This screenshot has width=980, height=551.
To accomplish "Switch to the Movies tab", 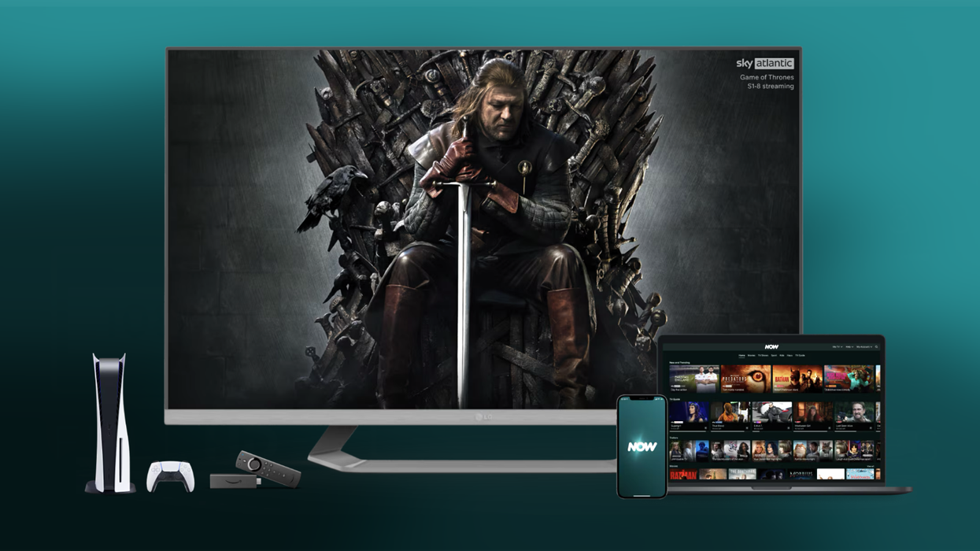I will pyautogui.click(x=752, y=356).
